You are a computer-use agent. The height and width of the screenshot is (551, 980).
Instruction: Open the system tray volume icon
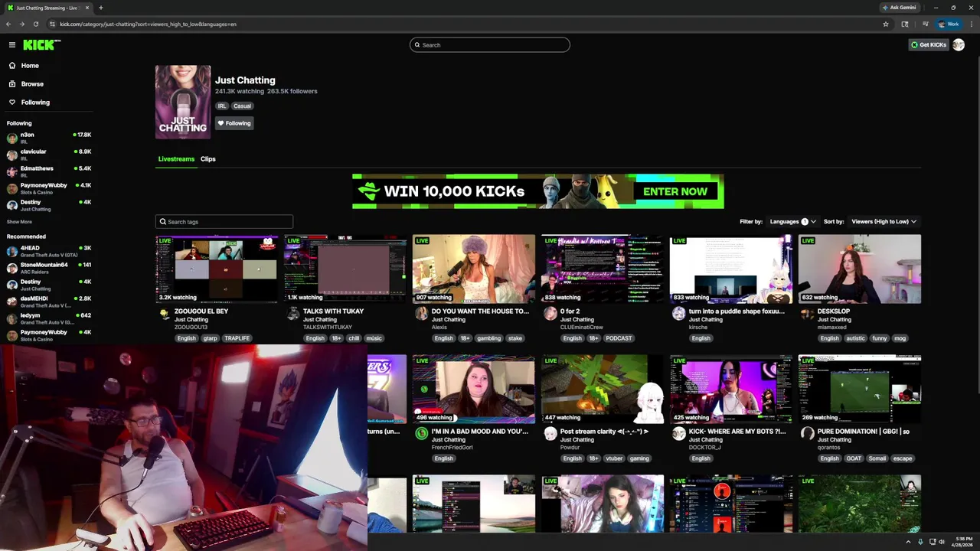(x=942, y=542)
